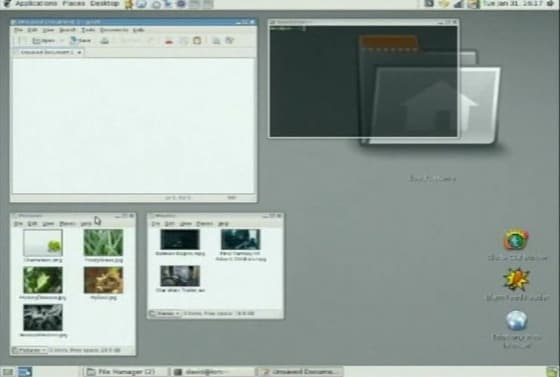Screen dimensions: 560x377
Task: Open the Applications menu in top panel
Action: (x=36, y=4)
